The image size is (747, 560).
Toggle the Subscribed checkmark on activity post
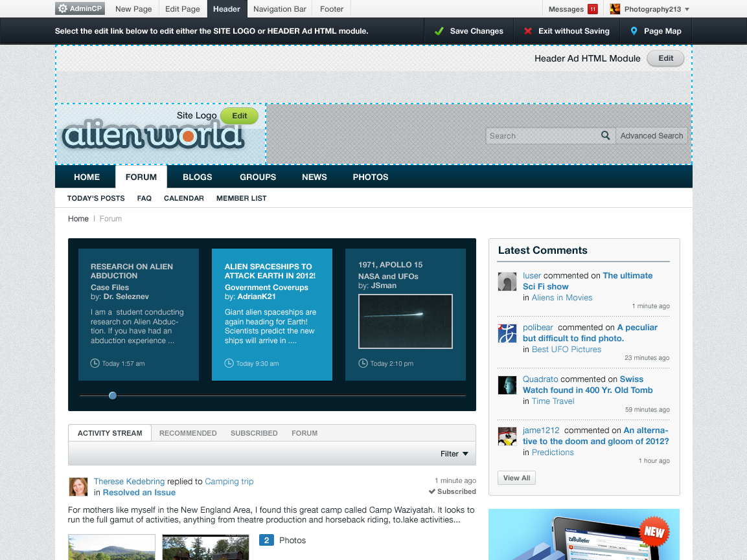pos(432,491)
